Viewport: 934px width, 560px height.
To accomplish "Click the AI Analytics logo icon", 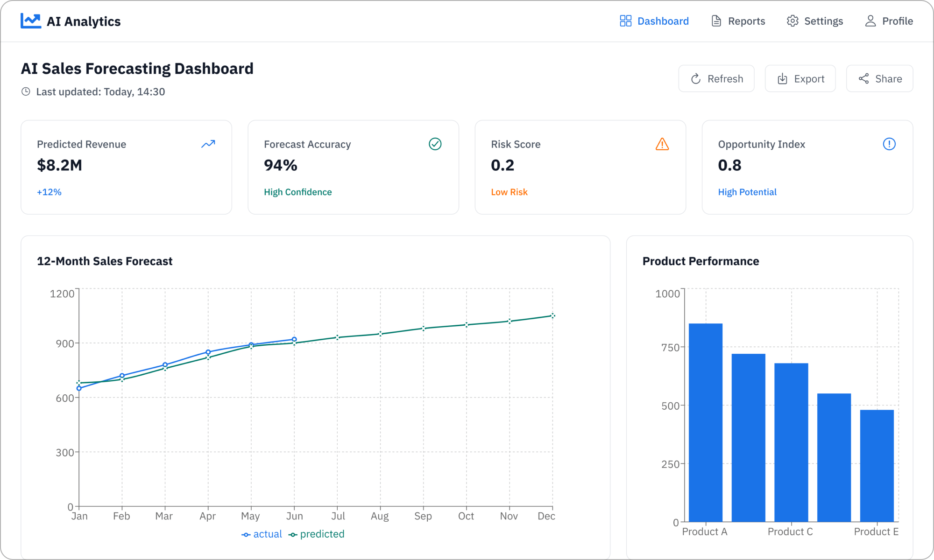I will (x=31, y=21).
